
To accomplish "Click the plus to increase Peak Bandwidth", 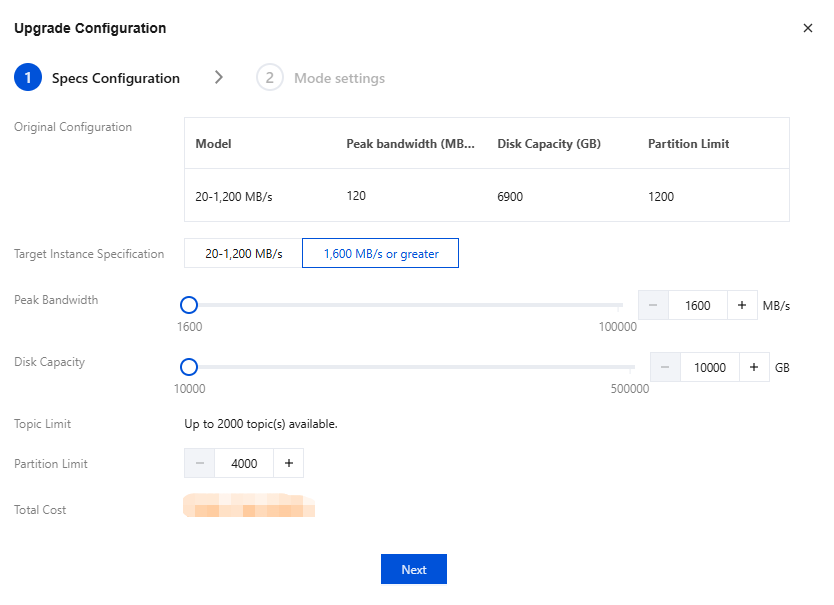I will [x=740, y=305].
